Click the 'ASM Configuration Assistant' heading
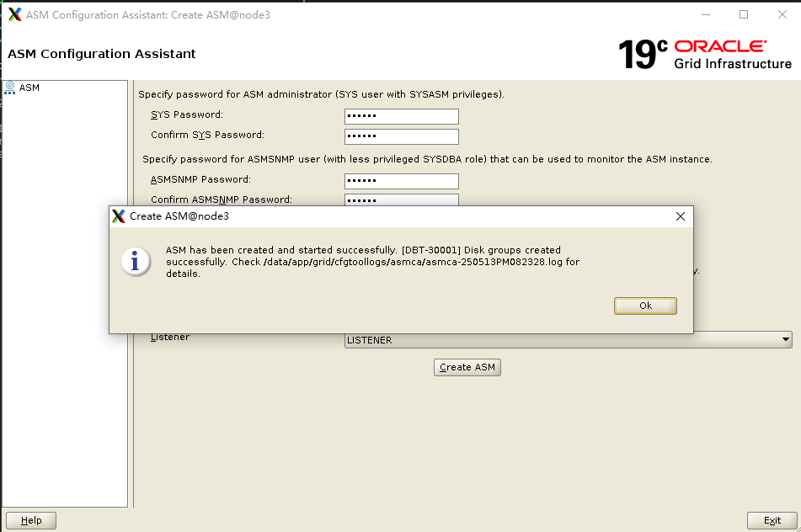 102,54
